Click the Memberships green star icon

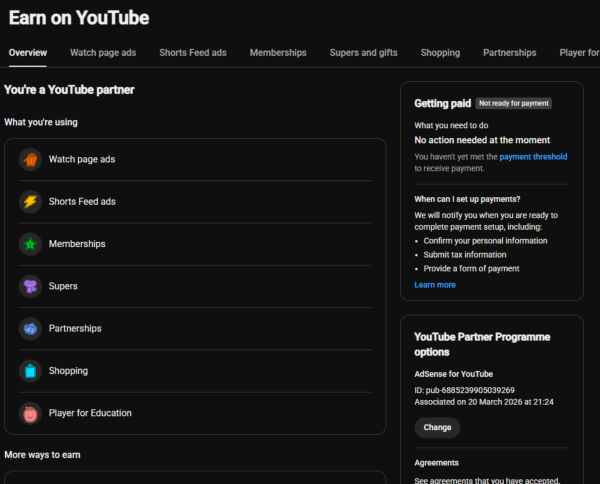coord(30,244)
